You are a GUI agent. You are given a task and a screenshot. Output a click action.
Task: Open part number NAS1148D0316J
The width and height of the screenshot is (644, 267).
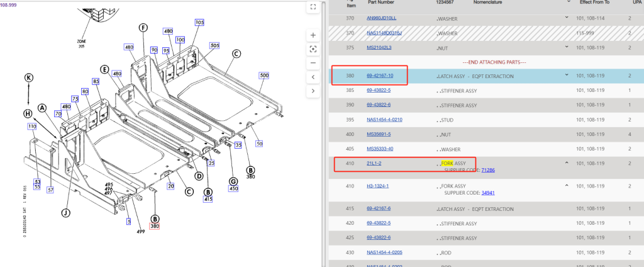[x=384, y=33]
